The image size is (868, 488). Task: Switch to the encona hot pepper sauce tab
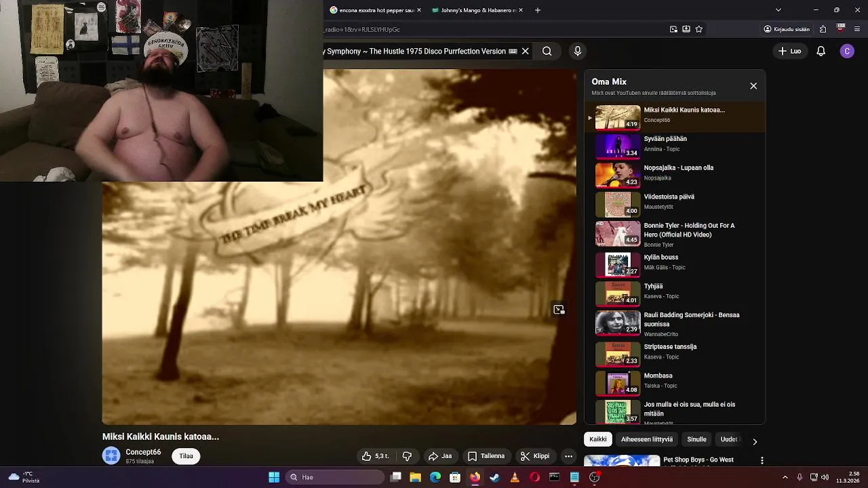372,10
